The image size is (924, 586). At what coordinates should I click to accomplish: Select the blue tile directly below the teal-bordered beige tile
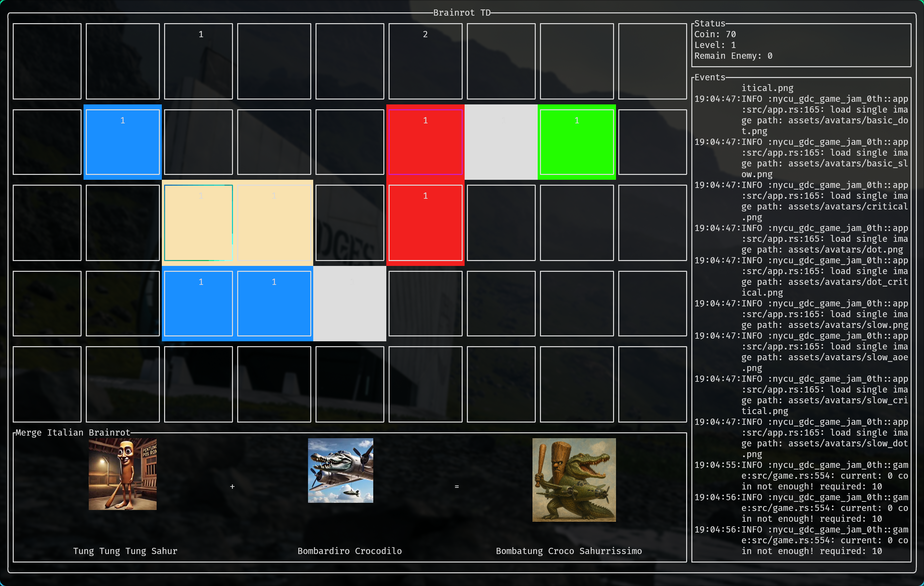[198, 303]
